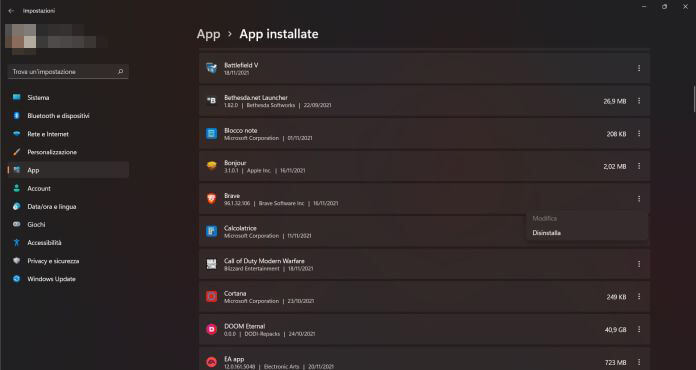Click the Blocco note app icon
This screenshot has width=696, height=370.
pyautogui.click(x=212, y=134)
